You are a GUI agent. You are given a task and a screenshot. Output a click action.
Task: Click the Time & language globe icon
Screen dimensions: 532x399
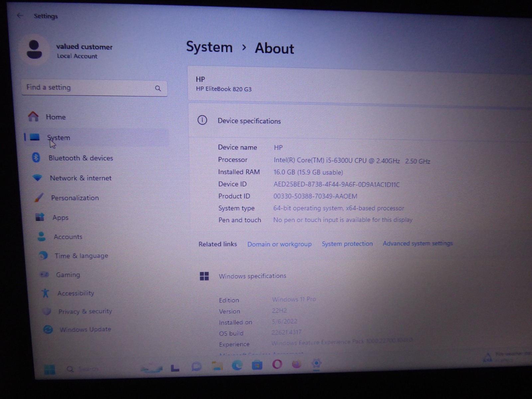43,255
